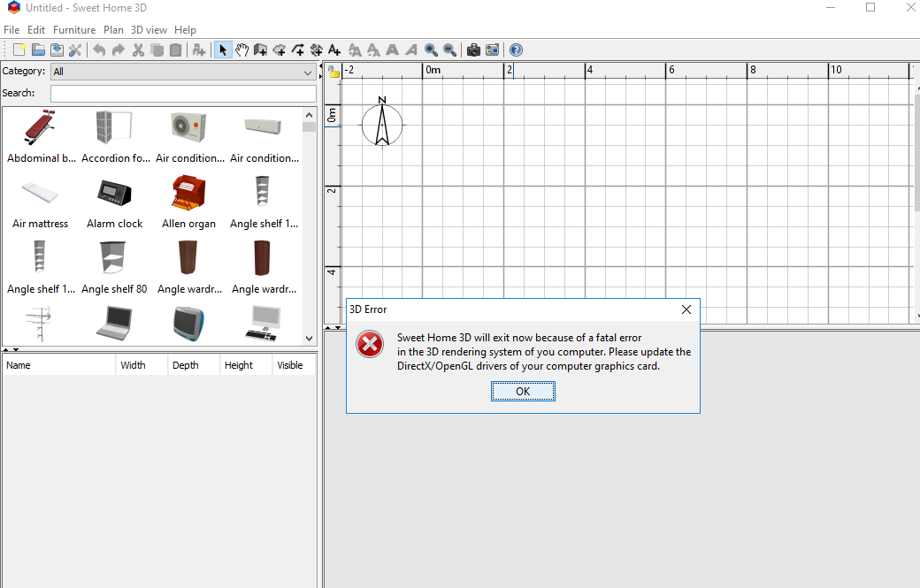Open the Edit menu
Screen dimensions: 920x588
coord(36,30)
